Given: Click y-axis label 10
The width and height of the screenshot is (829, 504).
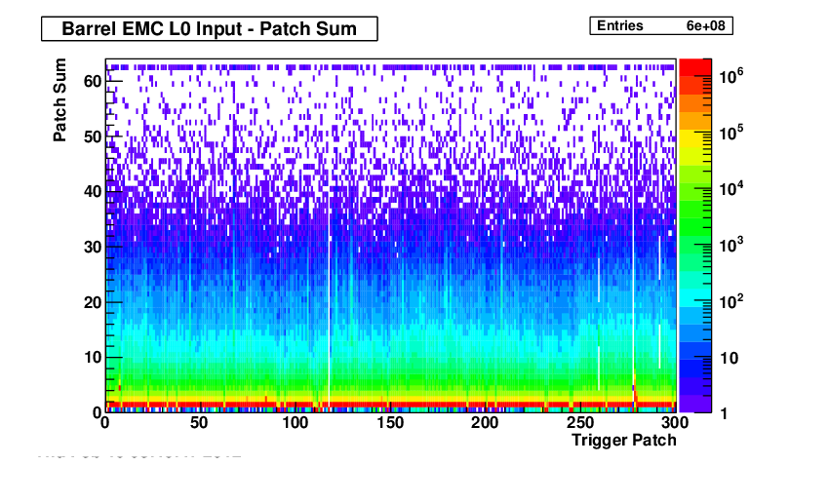Looking at the screenshot, I should (93, 358).
